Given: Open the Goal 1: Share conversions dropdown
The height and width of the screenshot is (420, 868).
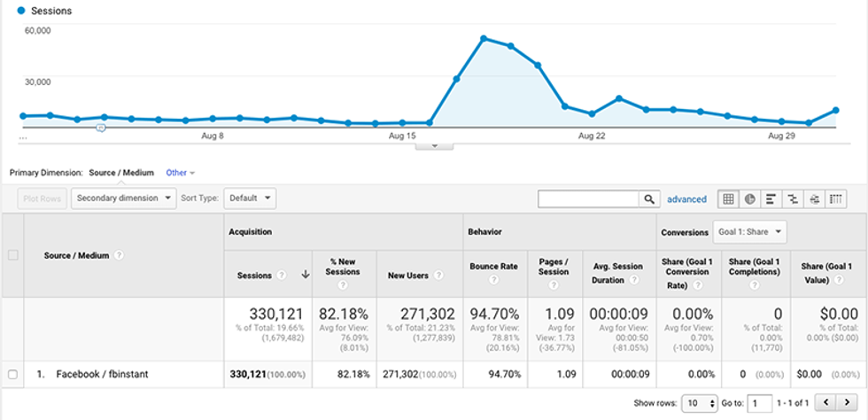Looking at the screenshot, I should click(749, 232).
